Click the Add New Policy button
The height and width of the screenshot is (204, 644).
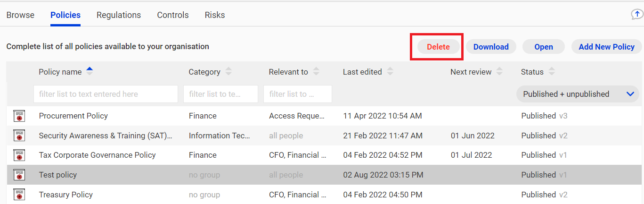[x=607, y=47]
